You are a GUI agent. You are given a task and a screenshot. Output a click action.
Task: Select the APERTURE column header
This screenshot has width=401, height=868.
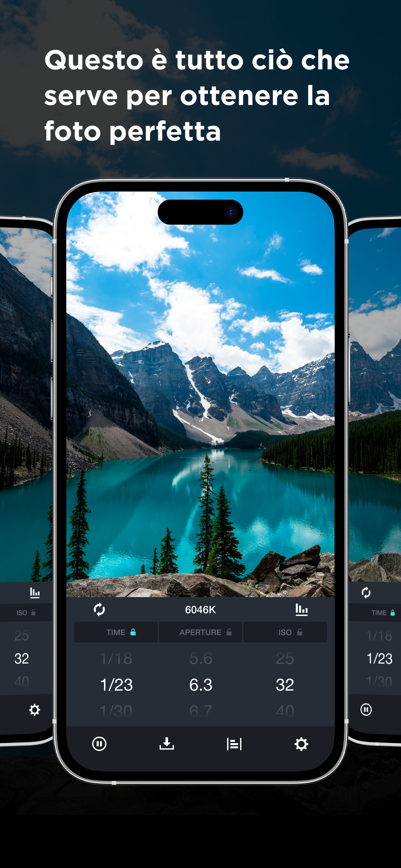(200, 632)
